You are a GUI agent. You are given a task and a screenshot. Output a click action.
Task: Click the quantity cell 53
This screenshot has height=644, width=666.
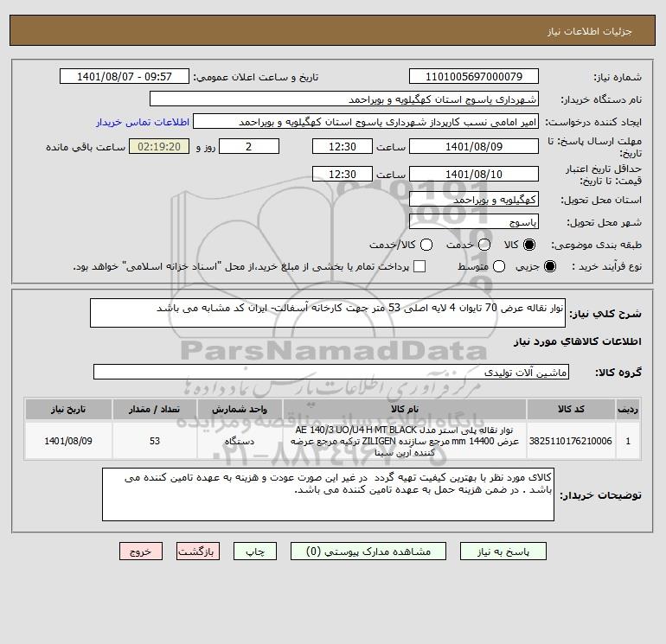point(154,441)
